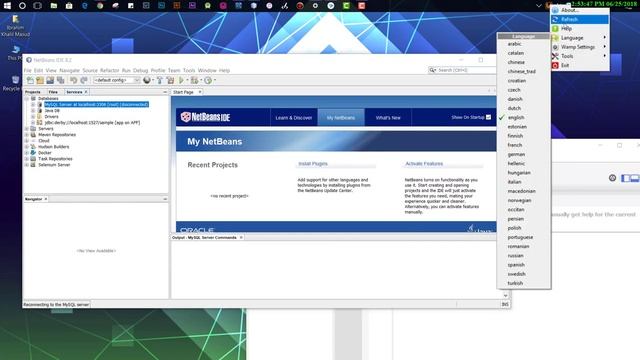Viewport: 640px width, 360px height.
Task: Click the New File toolbar icon
Action: [x=30, y=80]
